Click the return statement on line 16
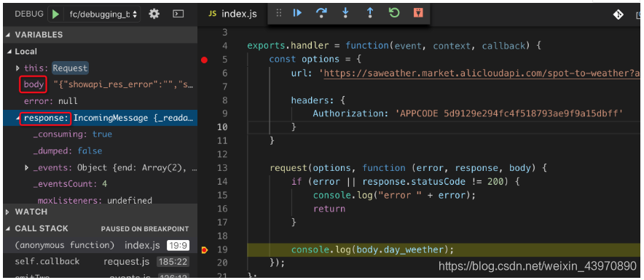This screenshot has width=644, height=280. [329, 209]
